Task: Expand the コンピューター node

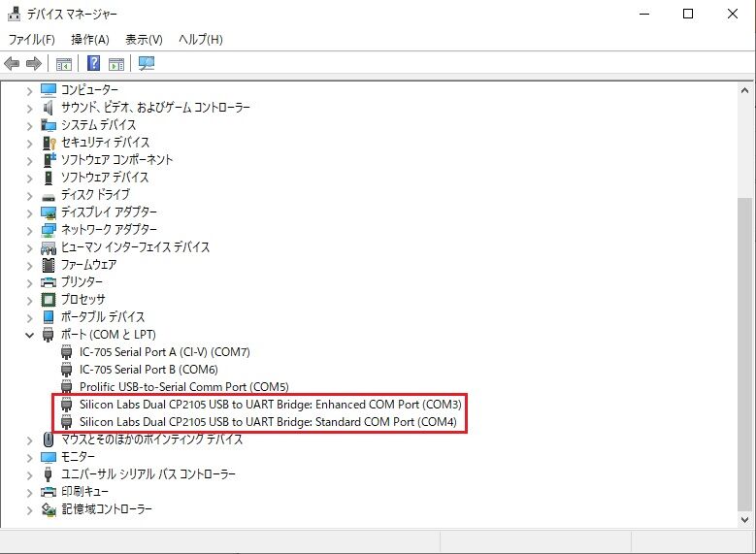Action: click(x=29, y=91)
